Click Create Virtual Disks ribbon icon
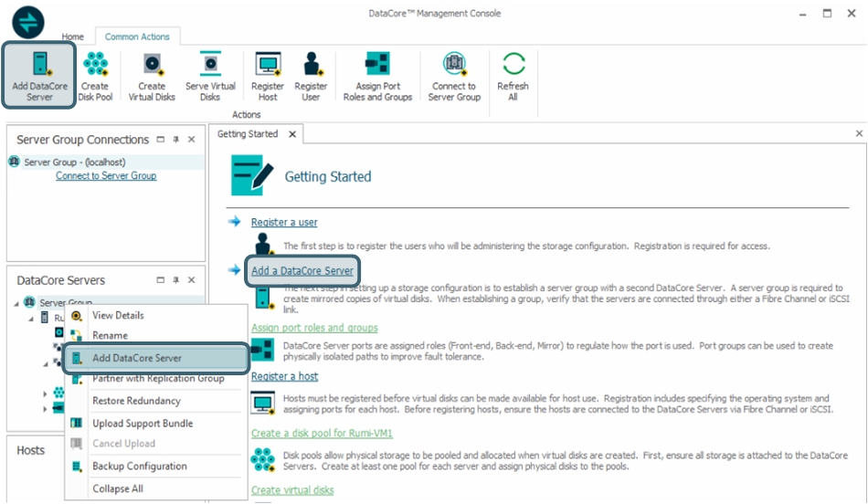The image size is (868, 504). point(152,76)
